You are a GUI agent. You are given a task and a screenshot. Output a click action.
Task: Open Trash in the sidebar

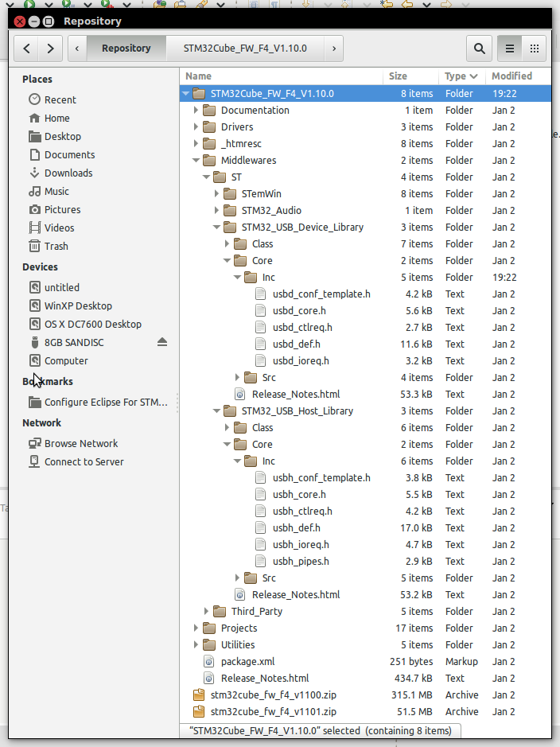(x=56, y=246)
